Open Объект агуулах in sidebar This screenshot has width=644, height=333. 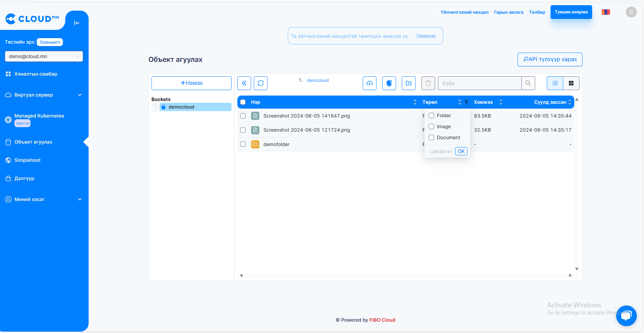pyautogui.click(x=33, y=142)
